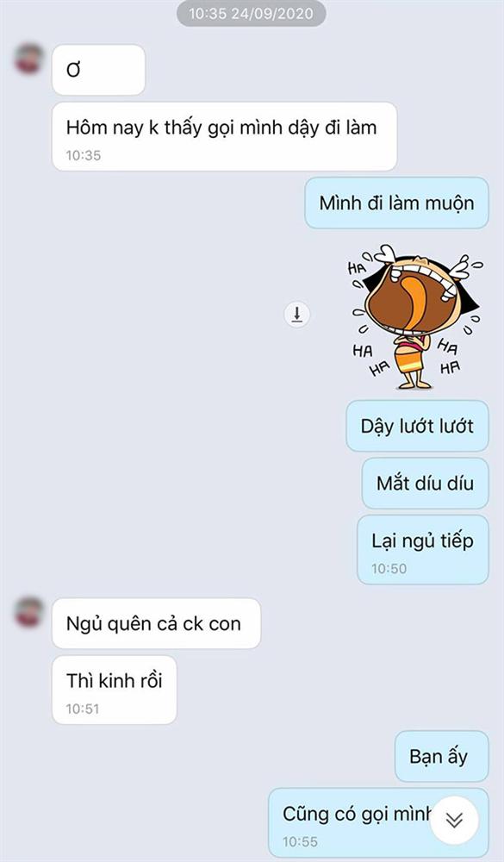This screenshot has height=862, width=504.
Task: Select the "Ơ" message bubble
Action: (x=98, y=70)
